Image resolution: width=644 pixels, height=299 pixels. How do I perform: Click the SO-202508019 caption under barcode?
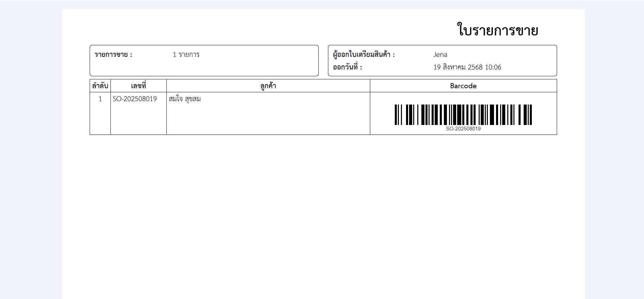(x=463, y=129)
